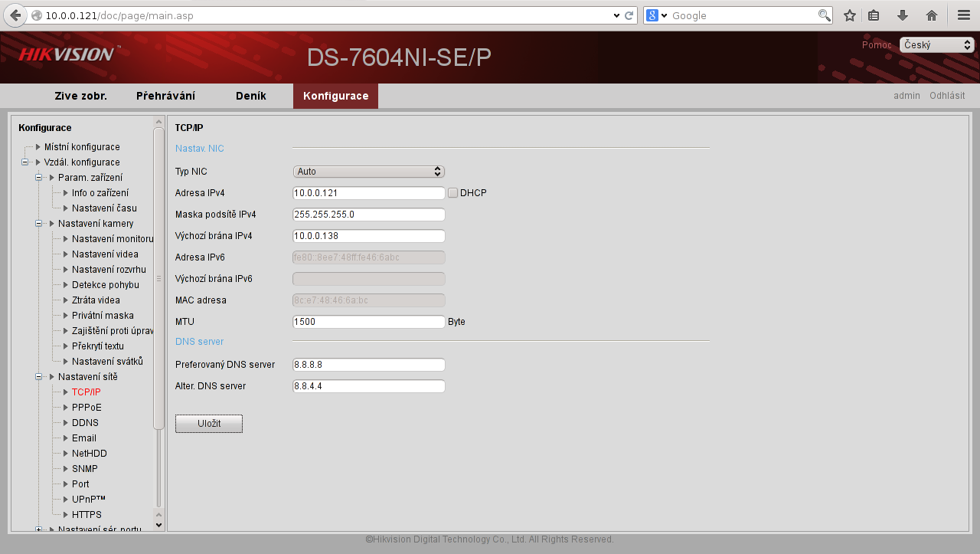Open the SNMP settings item
The image size is (980, 554).
85,469
